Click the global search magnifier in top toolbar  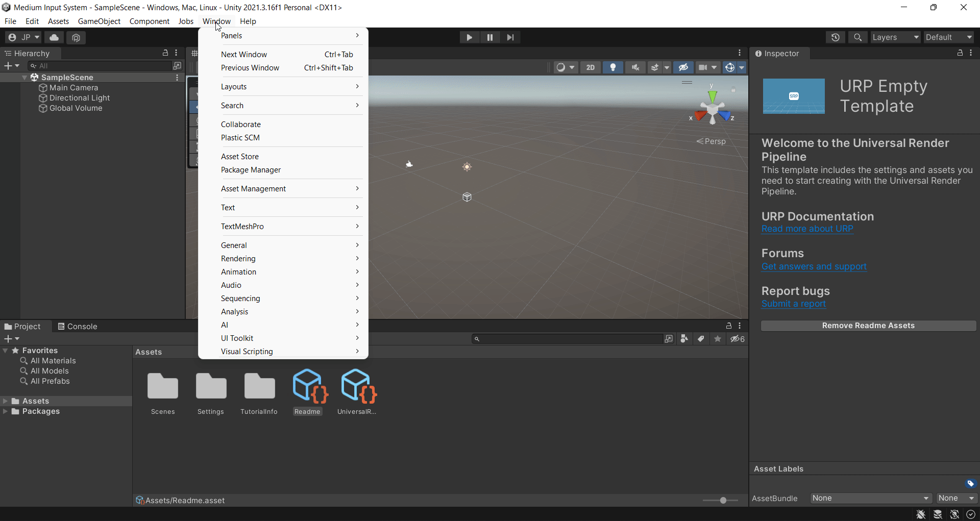click(x=857, y=37)
